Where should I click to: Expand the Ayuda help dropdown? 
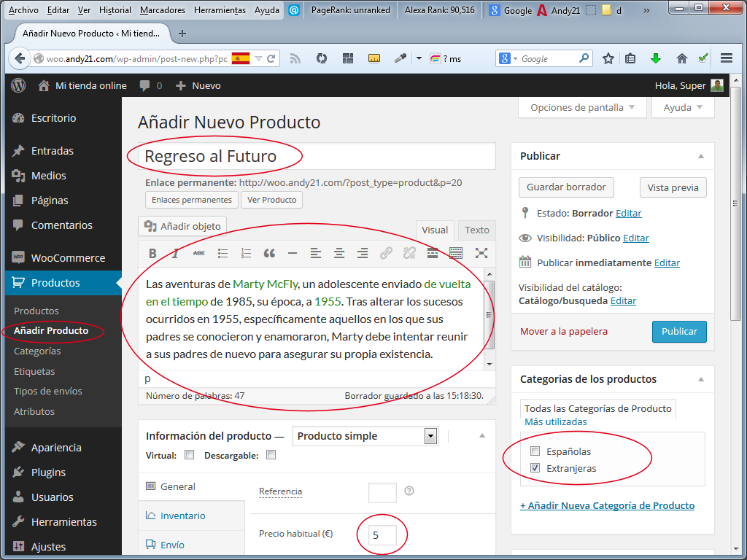point(683,108)
